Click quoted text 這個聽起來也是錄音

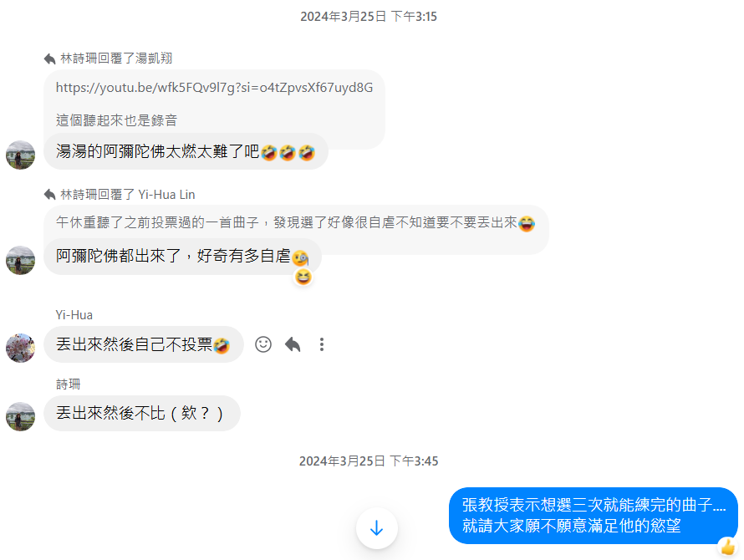point(116,120)
